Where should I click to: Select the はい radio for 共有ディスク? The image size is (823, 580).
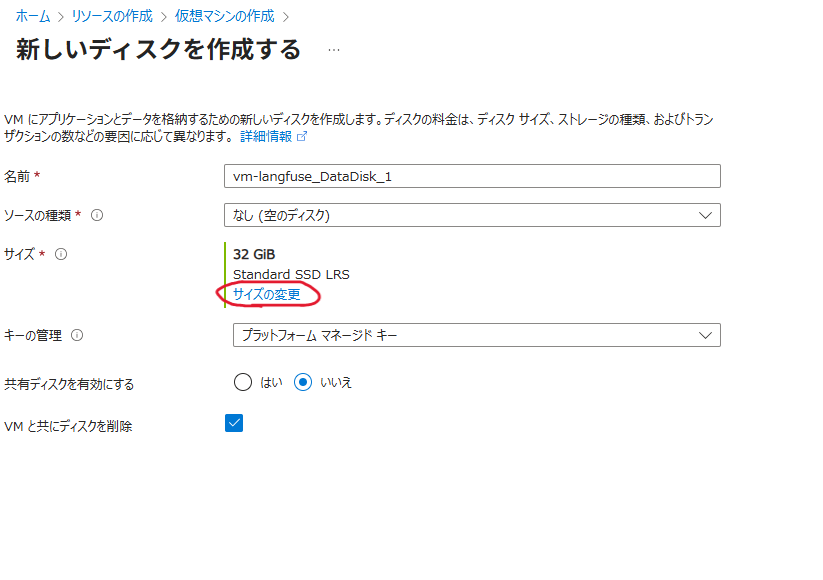[242, 382]
